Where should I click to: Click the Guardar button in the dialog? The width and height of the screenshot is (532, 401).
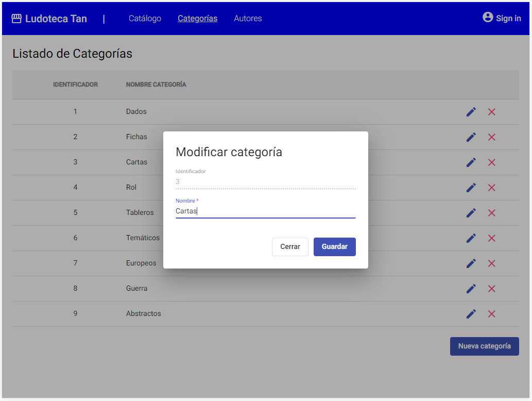pyautogui.click(x=334, y=246)
